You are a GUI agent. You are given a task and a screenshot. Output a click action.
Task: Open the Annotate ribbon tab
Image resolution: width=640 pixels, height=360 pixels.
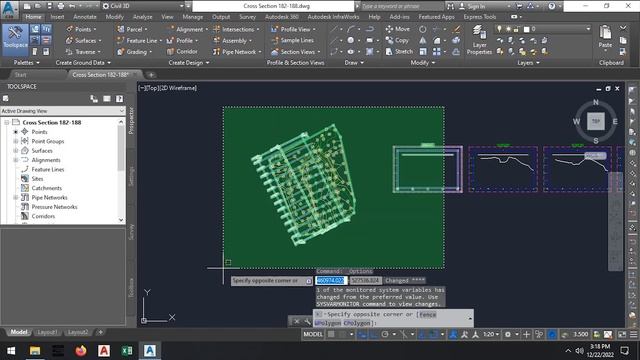85,17
